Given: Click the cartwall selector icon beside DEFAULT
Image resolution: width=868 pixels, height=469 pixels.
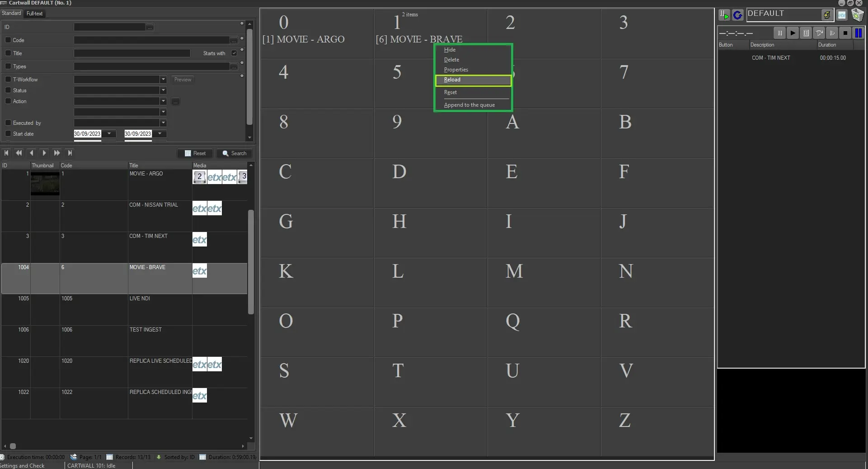Looking at the screenshot, I should [826, 15].
